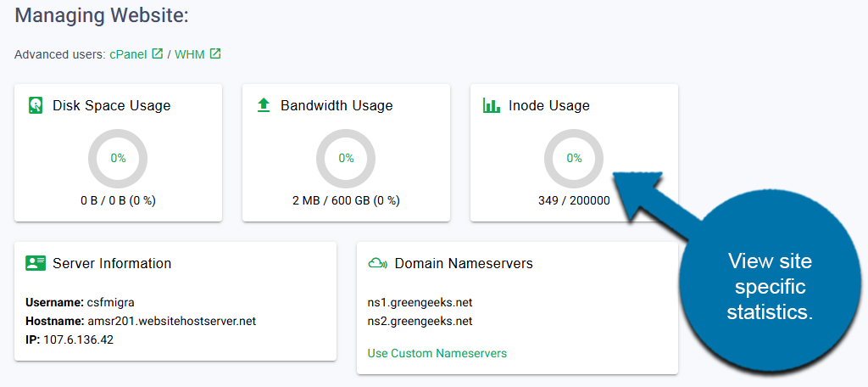
Task: Click the Domain Nameservers cloud icon
Action: pyautogui.click(x=377, y=263)
